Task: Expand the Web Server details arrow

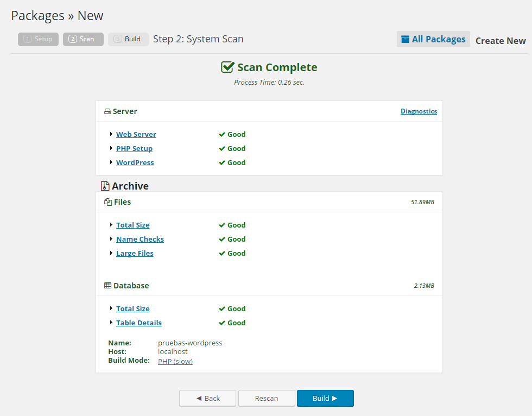Action: (111, 134)
